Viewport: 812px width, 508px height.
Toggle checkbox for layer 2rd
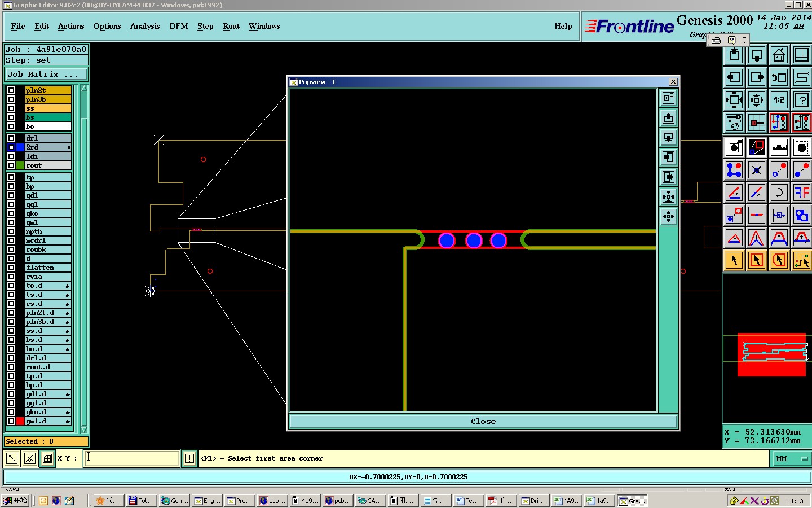point(11,147)
